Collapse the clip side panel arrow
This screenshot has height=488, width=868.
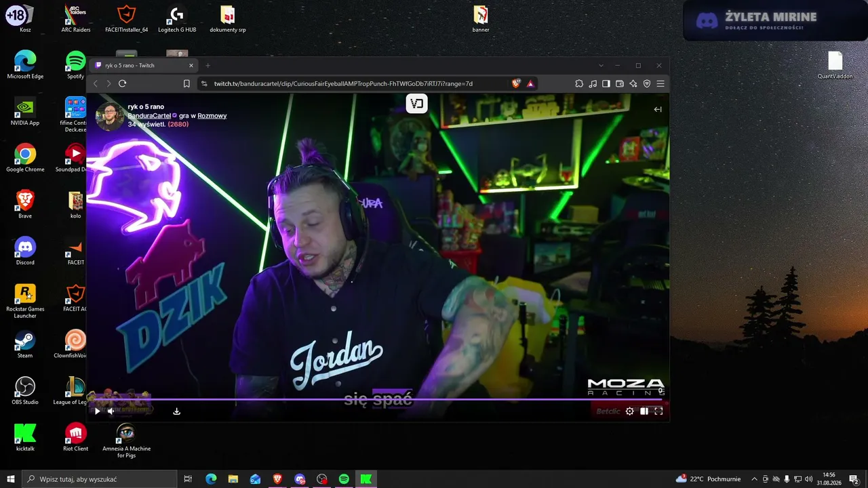657,109
